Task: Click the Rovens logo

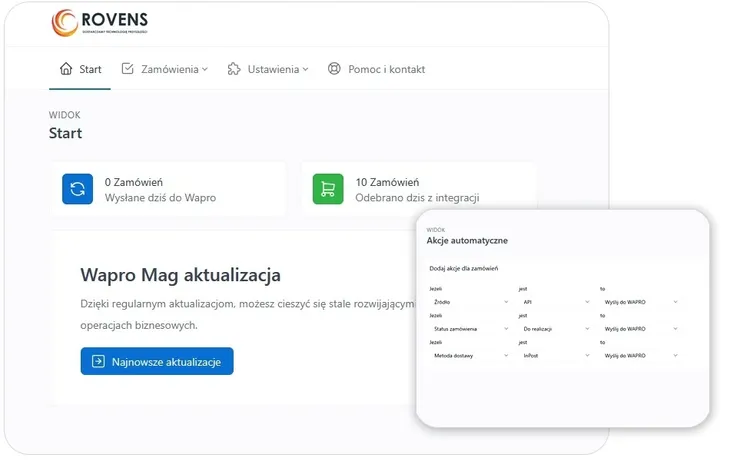Action: 100,22
